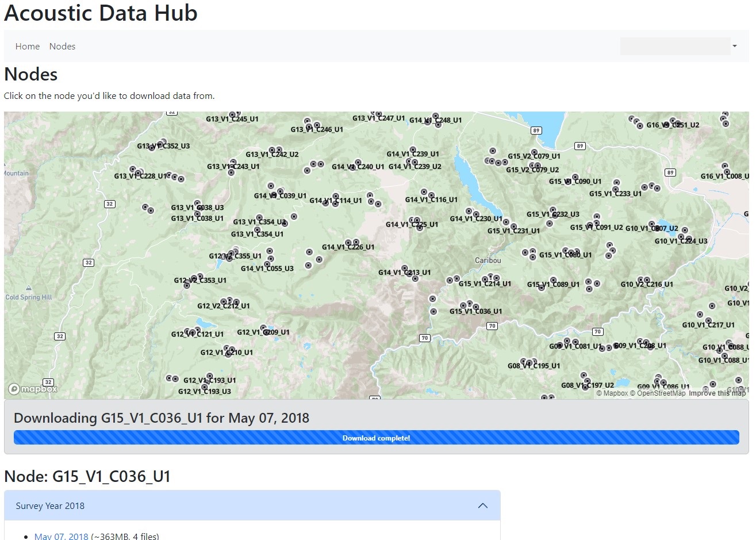Select node label G14_V1_C225_U1 on the map
This screenshot has width=756, height=540.
click(412, 224)
